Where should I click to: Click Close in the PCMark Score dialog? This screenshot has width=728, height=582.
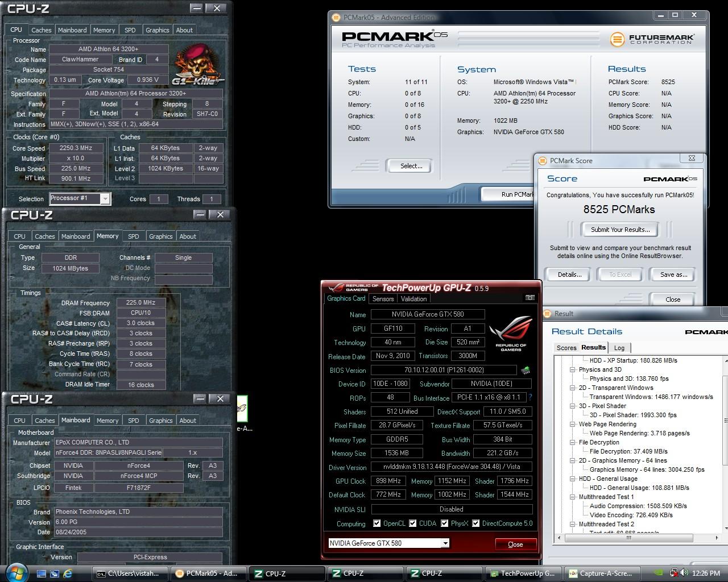coord(673,300)
